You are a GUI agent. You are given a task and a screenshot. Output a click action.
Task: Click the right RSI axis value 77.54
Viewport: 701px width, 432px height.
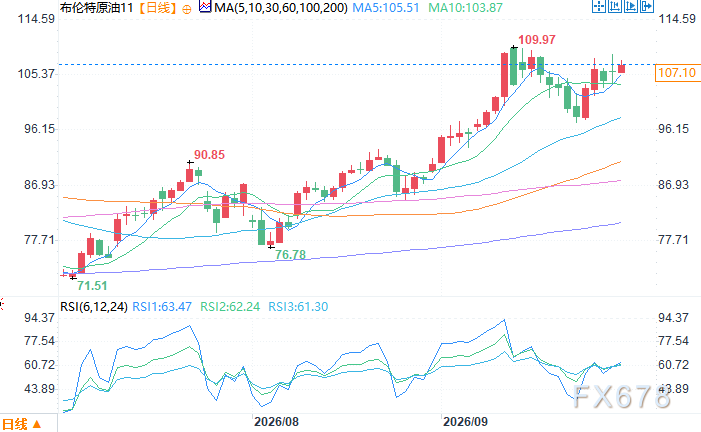(x=673, y=341)
